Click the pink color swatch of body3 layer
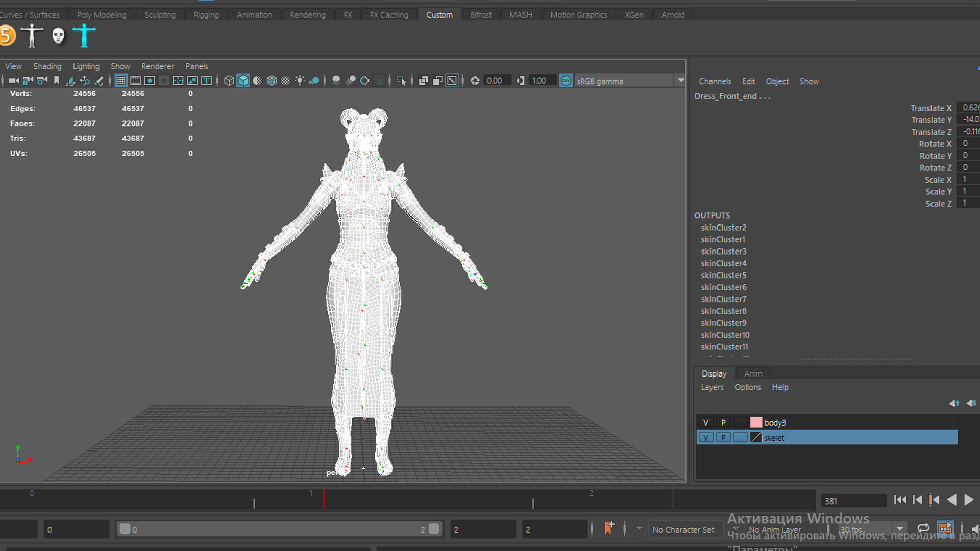This screenshot has height=551, width=980. (756, 422)
